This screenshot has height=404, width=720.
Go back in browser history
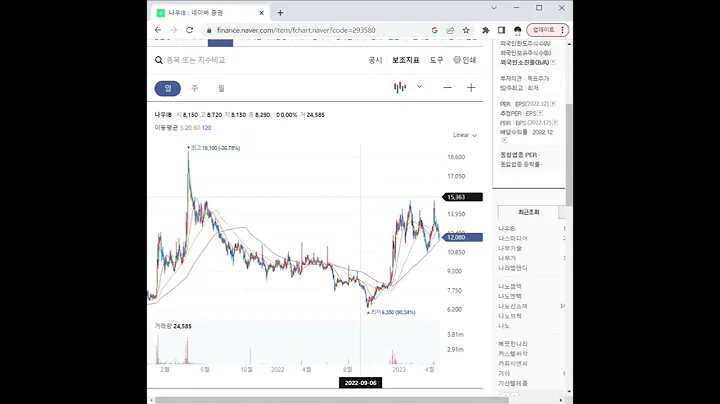click(158, 30)
